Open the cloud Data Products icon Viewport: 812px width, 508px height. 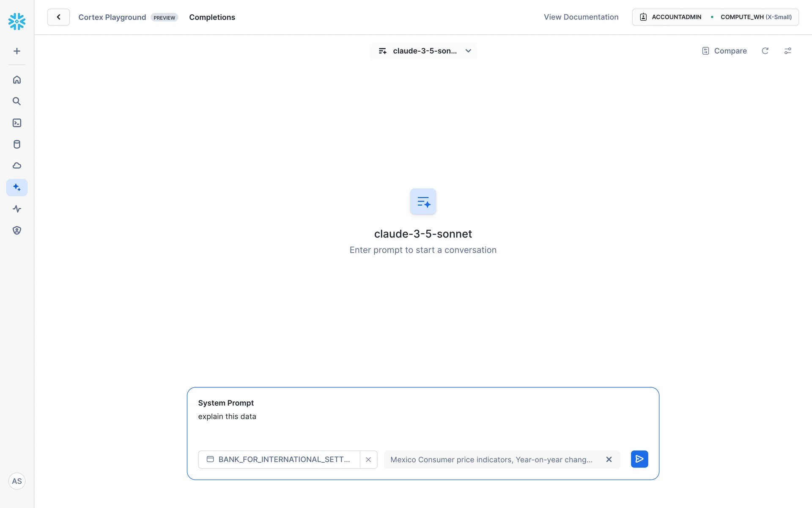pos(17,166)
